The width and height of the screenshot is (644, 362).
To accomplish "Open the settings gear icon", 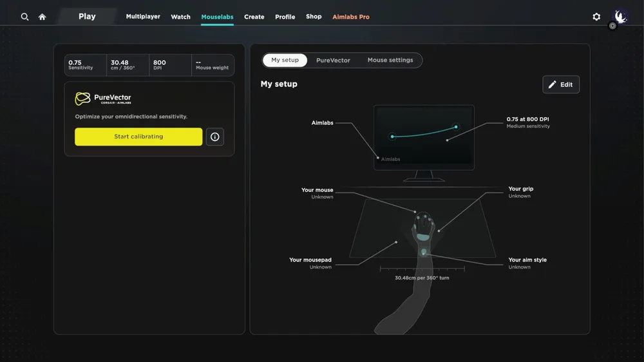I will coord(596,17).
